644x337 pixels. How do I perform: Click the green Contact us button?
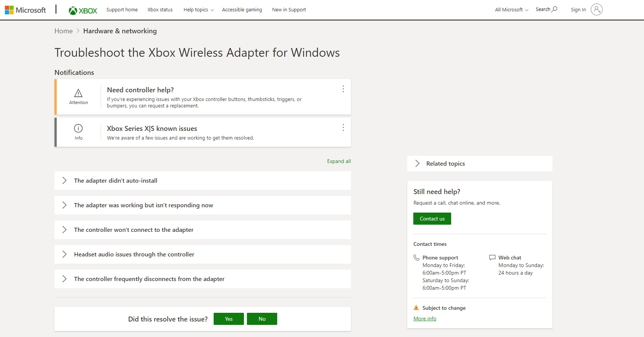tap(432, 219)
